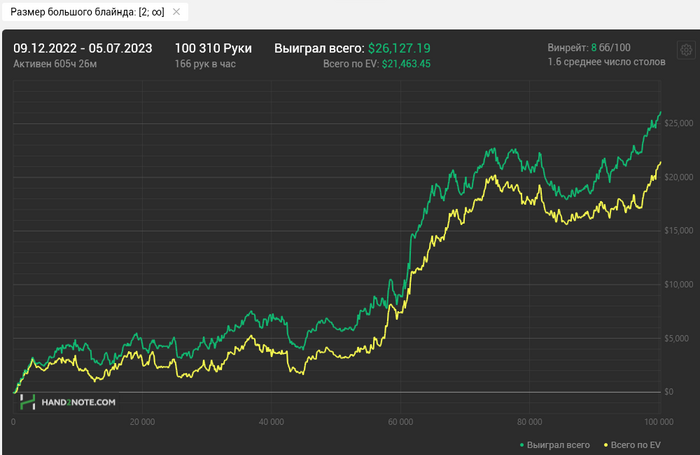Click the $5,000 y-axis label
This screenshot has width=700, height=455.
coord(676,338)
